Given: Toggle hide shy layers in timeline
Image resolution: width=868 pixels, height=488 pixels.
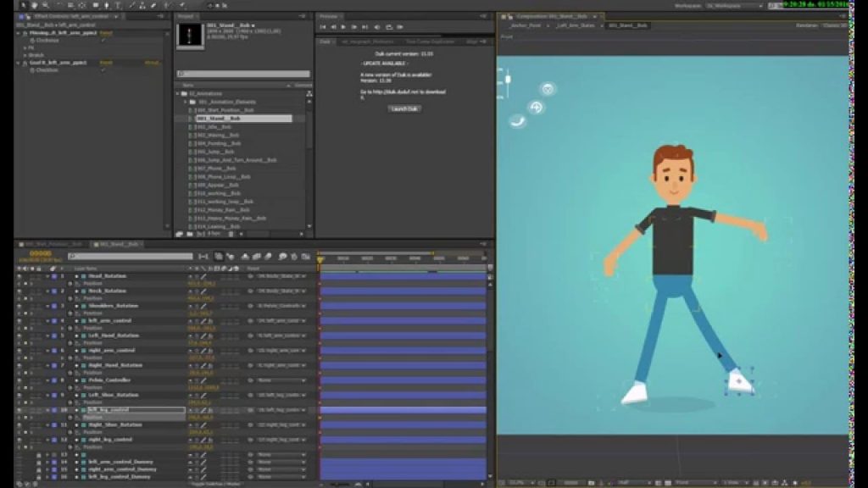Looking at the screenshot, I should 245,257.
